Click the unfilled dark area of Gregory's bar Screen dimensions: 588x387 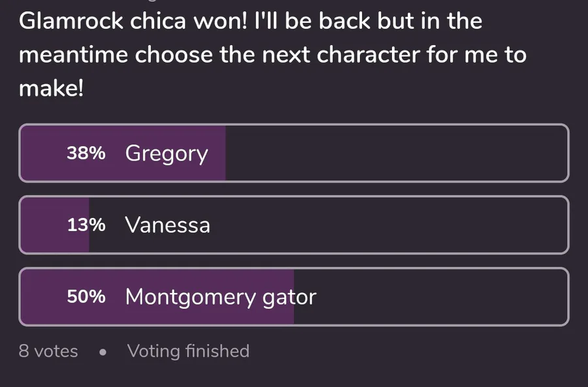tap(392, 153)
